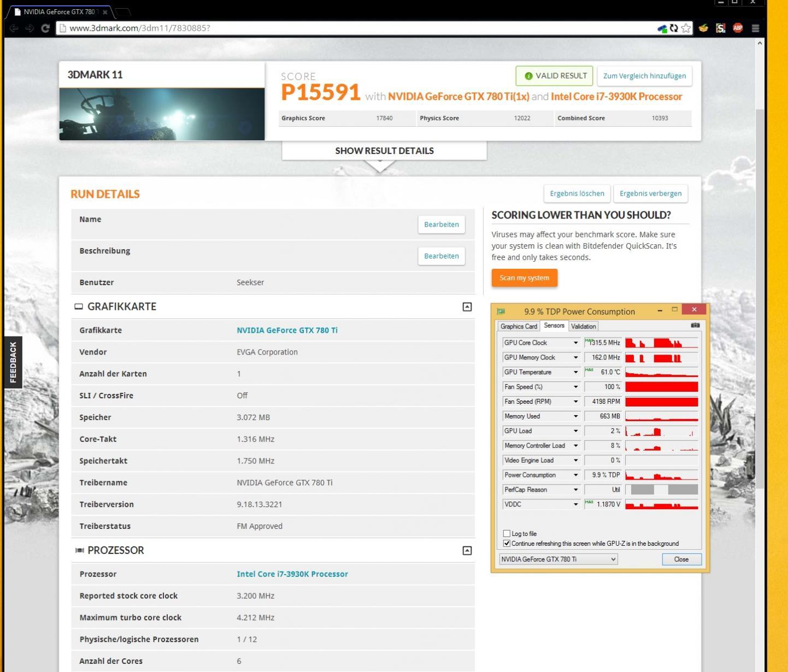Viewport: 788px width, 672px height.
Task: Enable the Log to file checkbox
Action: point(507,534)
